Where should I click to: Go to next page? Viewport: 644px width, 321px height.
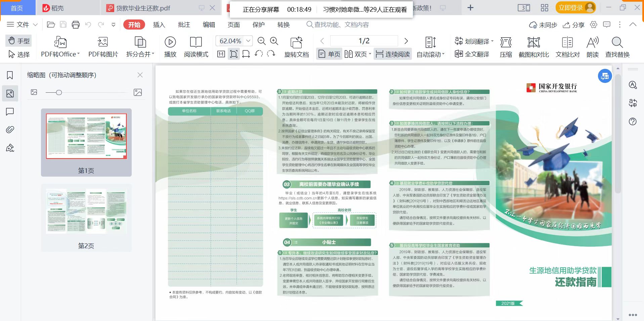click(x=406, y=41)
